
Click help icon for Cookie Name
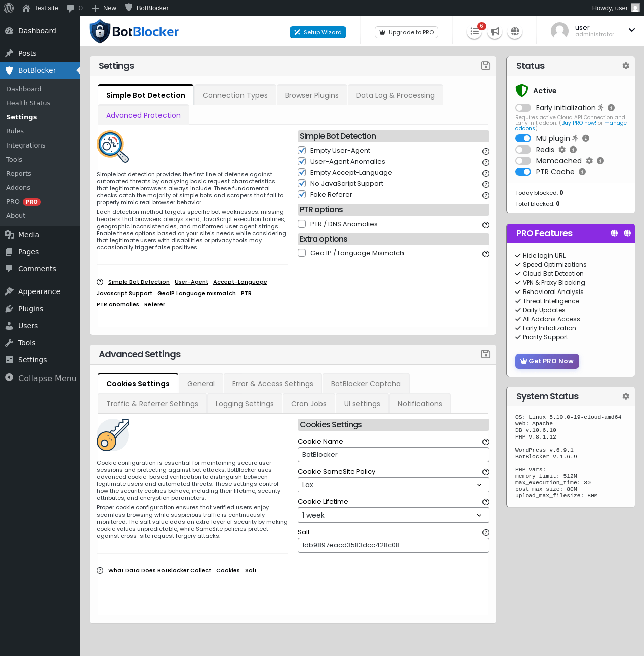(x=486, y=442)
